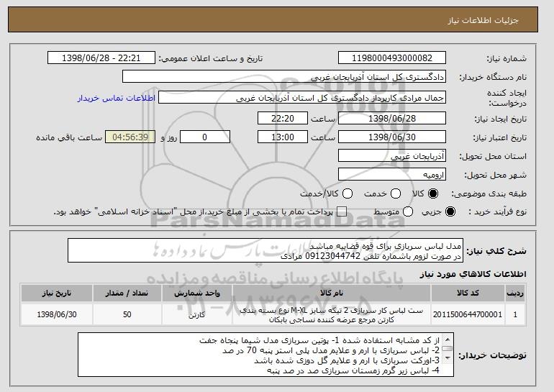Click the general description text box

click(x=265, y=251)
